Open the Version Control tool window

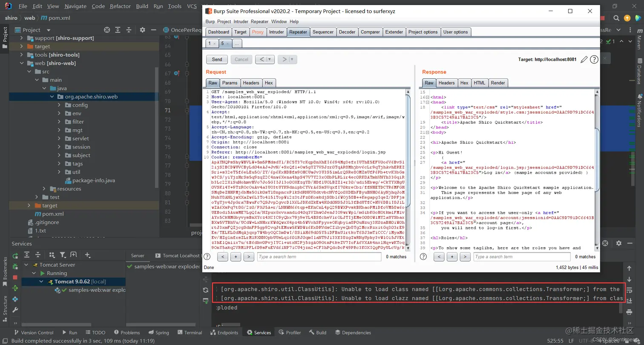pos(33,333)
